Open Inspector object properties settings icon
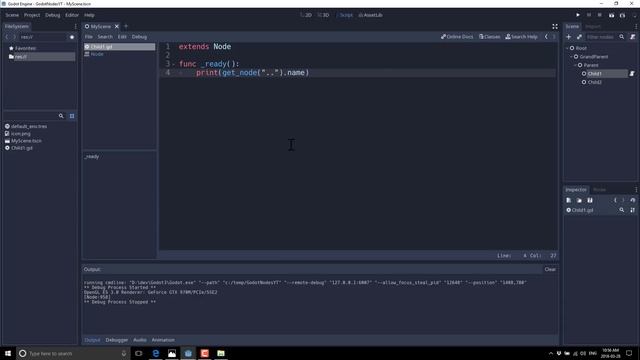 pos(632,210)
